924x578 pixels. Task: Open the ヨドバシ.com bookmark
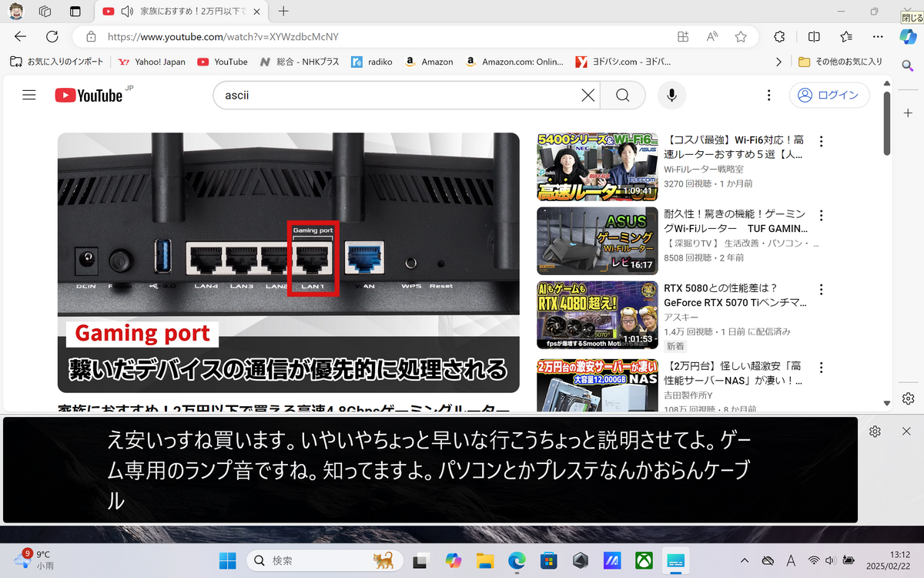[623, 62]
